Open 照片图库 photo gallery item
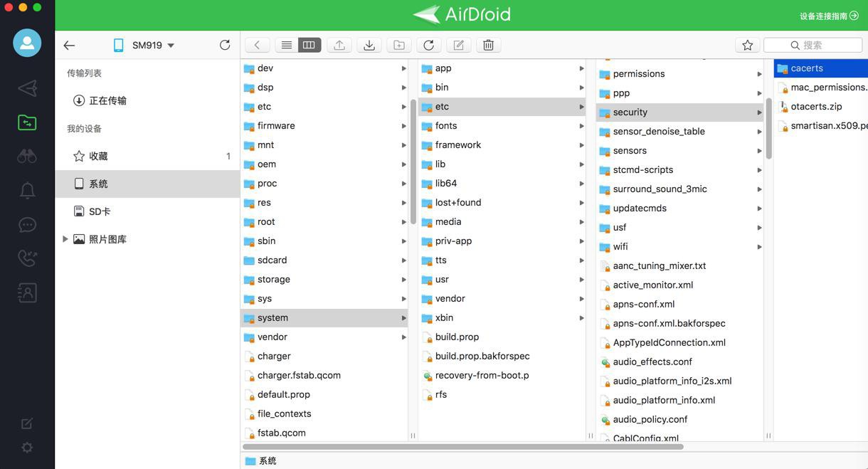The image size is (868, 469). click(x=147, y=239)
